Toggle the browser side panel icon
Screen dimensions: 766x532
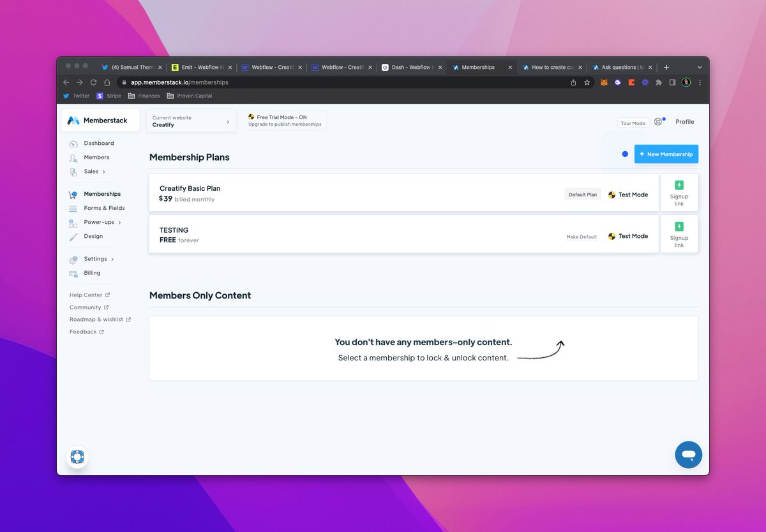pos(672,82)
